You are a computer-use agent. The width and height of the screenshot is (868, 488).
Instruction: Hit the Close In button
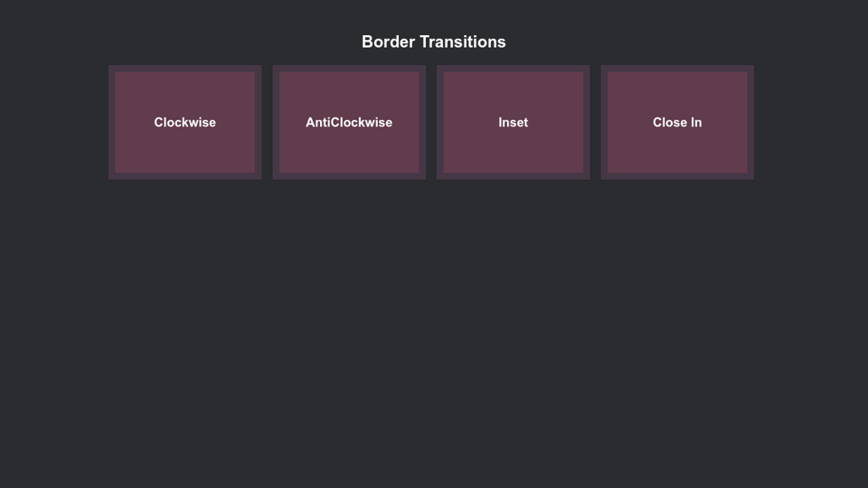pos(676,122)
